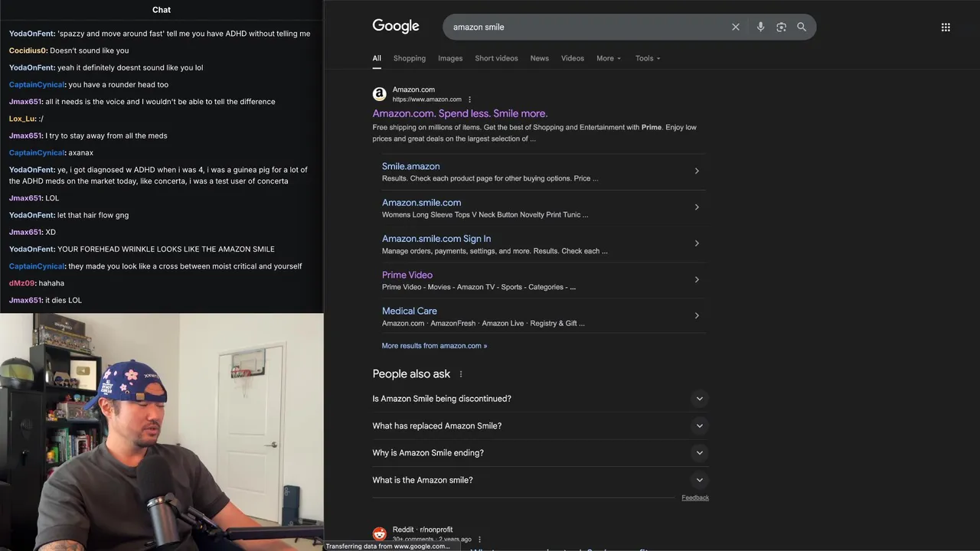Start voice search with the microphone icon
This screenshot has width=980, height=551.
pyautogui.click(x=760, y=27)
